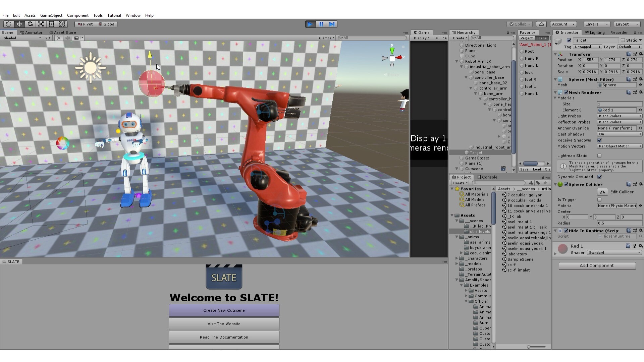Open the Window menu

click(133, 15)
